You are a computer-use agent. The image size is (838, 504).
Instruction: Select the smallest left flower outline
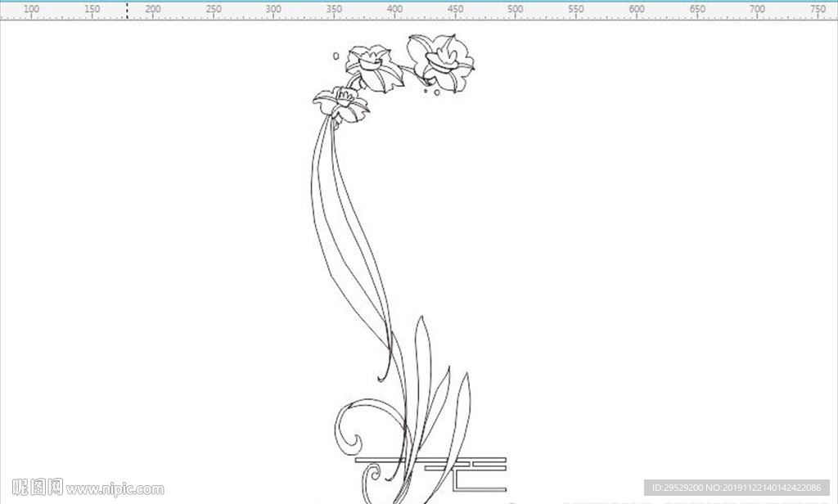click(x=341, y=106)
